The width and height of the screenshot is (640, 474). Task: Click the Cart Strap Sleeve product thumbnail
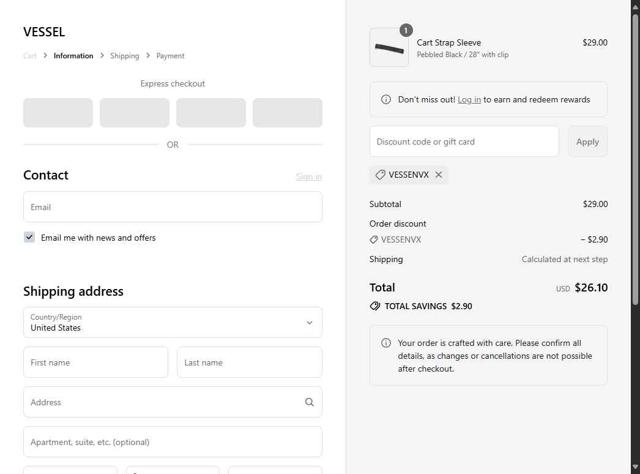(x=389, y=48)
